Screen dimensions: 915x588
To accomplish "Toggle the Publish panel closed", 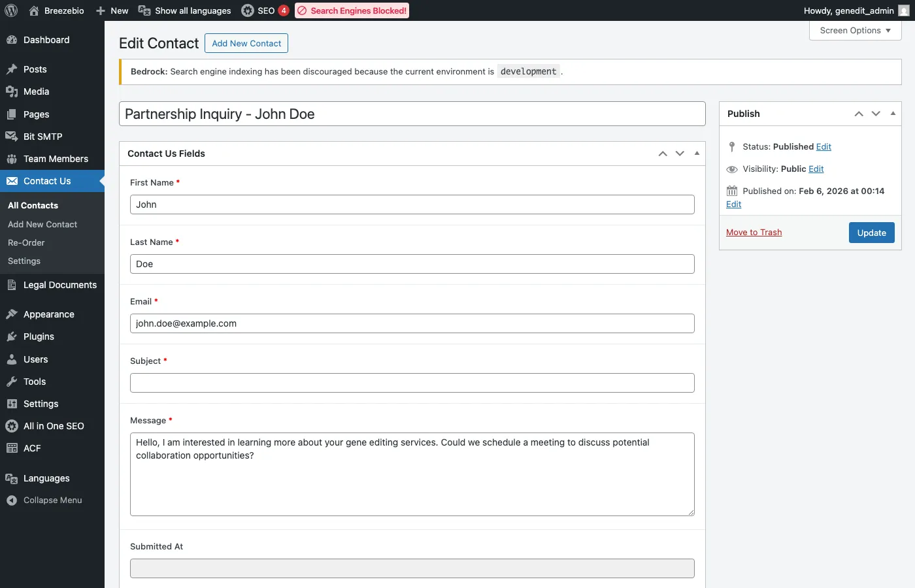I will tap(893, 114).
